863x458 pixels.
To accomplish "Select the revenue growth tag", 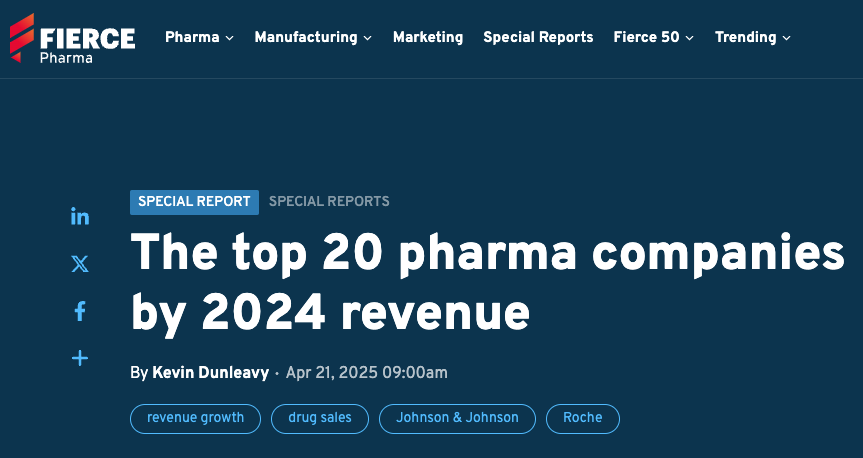I will pos(195,418).
